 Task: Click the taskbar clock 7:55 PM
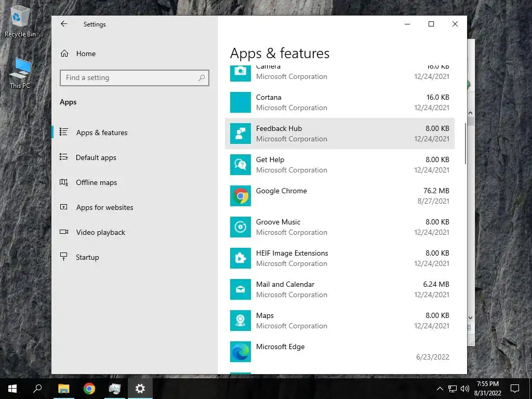click(487, 384)
